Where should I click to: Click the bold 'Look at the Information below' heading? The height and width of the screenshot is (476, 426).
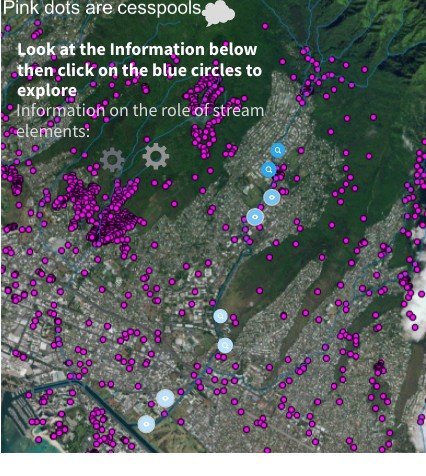click(139, 70)
